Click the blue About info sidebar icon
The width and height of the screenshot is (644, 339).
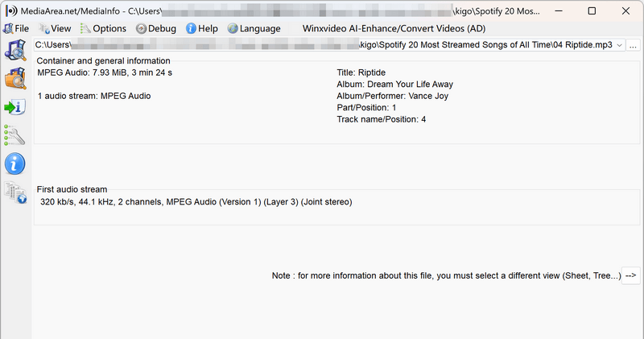(x=15, y=163)
